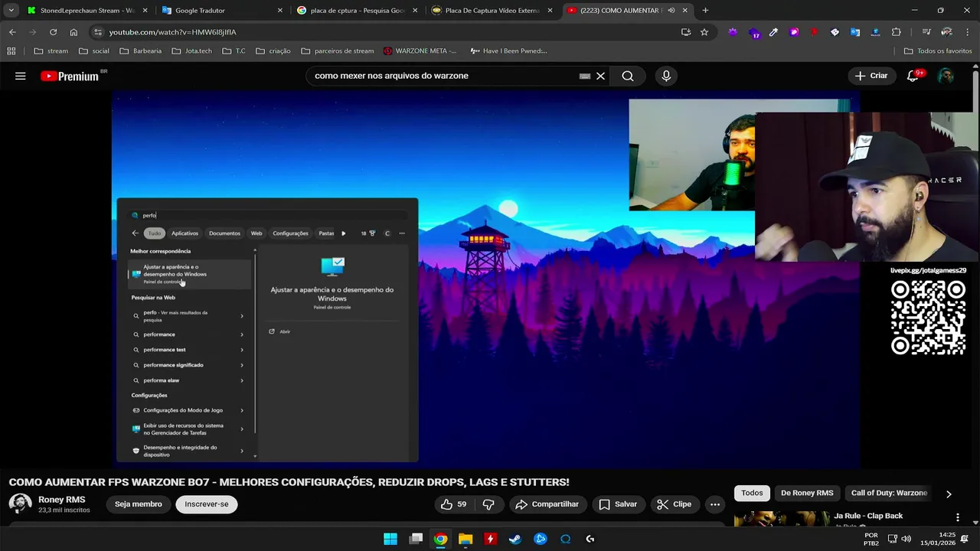Open the extension with the 17 badge
The image size is (980, 551).
coord(755,32)
